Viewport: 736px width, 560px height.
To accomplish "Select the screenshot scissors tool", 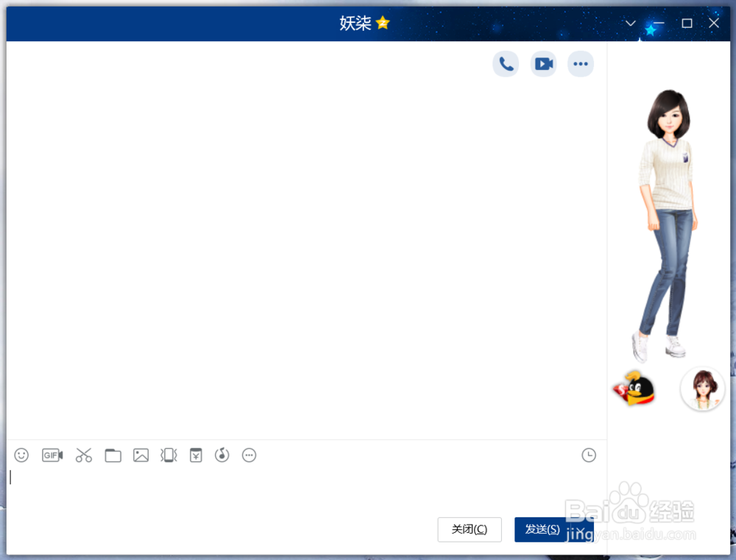I will (84, 455).
